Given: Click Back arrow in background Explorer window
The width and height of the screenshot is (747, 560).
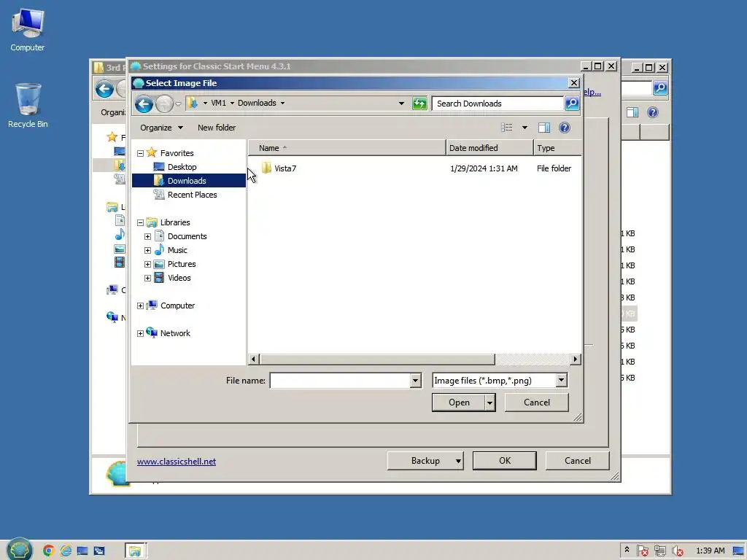Looking at the screenshot, I should tap(104, 88).
